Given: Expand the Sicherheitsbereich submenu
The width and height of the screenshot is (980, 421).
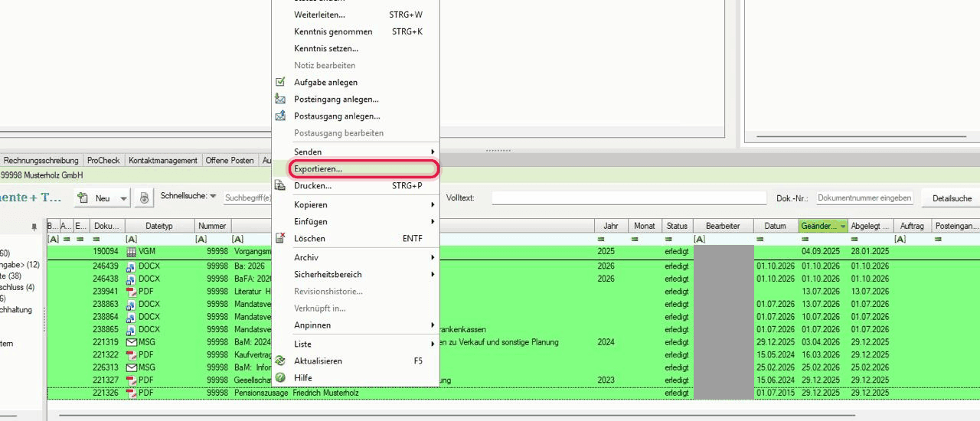Looking at the screenshot, I should (355, 274).
